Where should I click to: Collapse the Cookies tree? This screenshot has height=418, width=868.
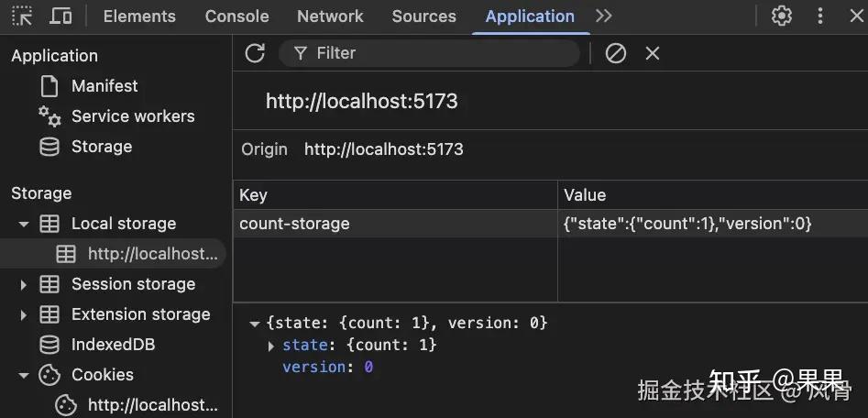pyautogui.click(x=24, y=375)
